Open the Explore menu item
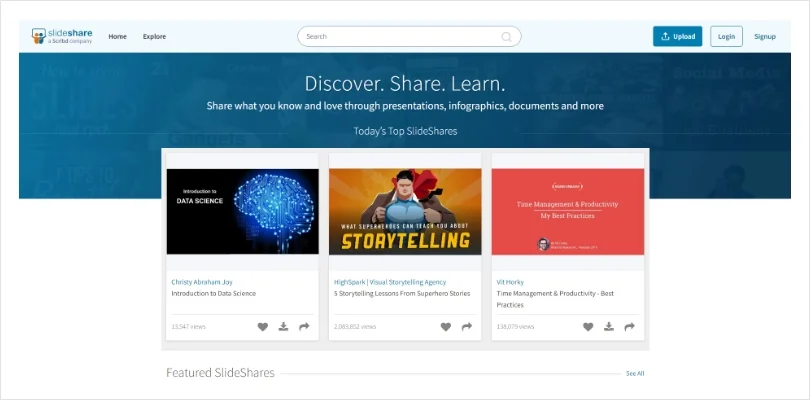Image resolution: width=810 pixels, height=400 pixels. coord(154,37)
